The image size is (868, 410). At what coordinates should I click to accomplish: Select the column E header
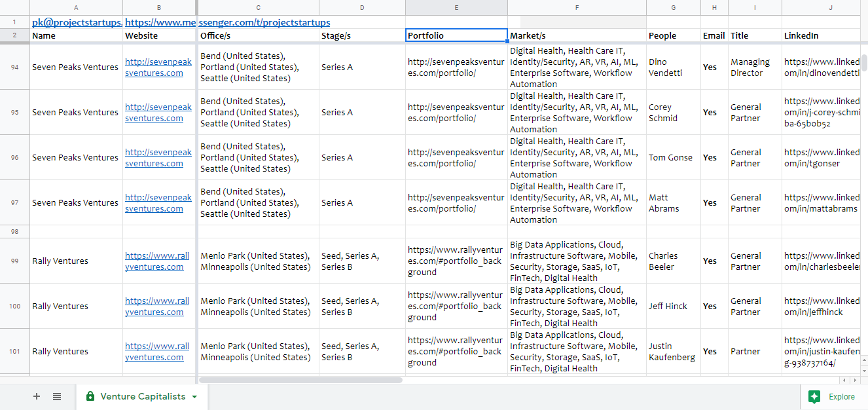click(x=456, y=7)
